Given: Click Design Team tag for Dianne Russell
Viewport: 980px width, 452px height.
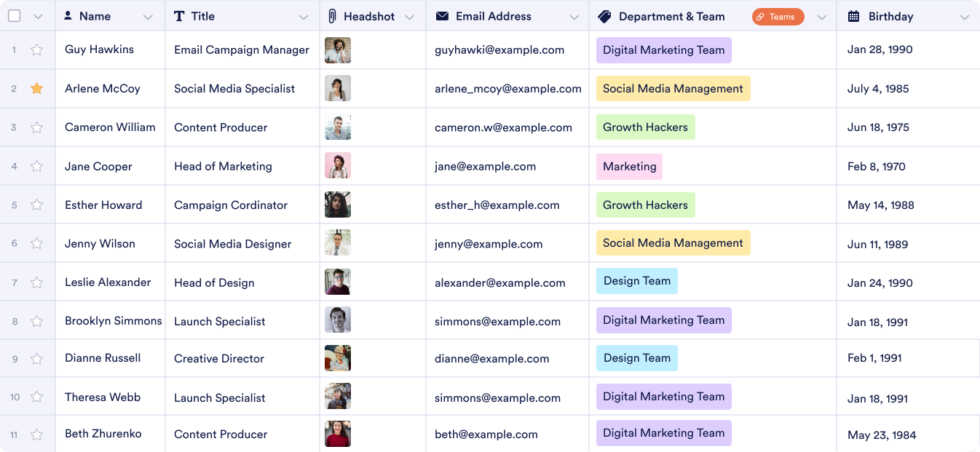Looking at the screenshot, I should coord(637,358).
